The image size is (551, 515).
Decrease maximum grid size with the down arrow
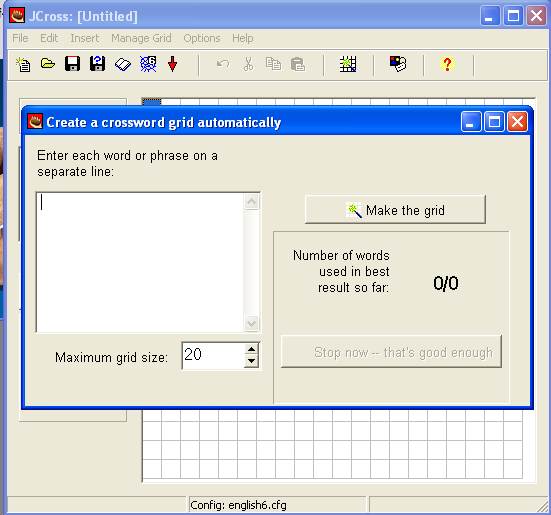click(x=251, y=361)
